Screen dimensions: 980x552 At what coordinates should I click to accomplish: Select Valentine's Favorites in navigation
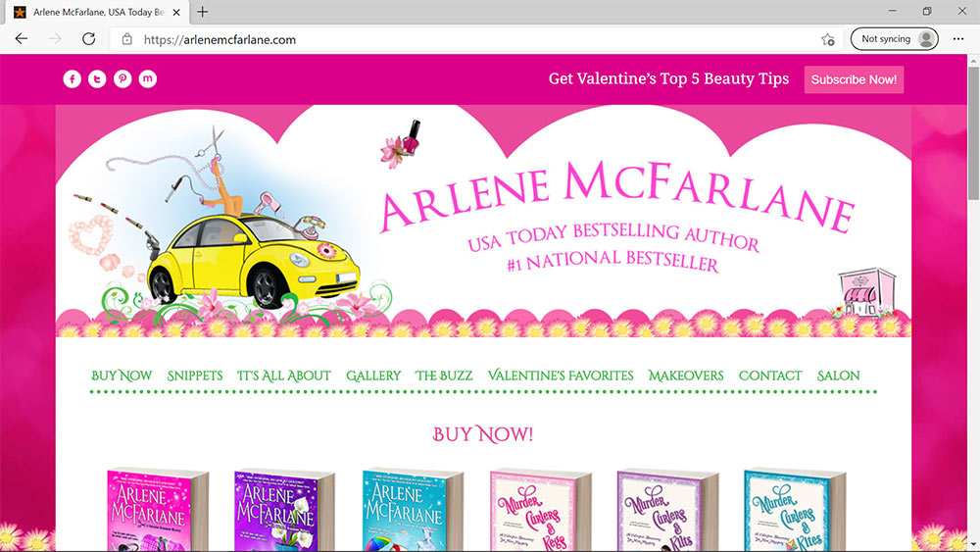(x=561, y=376)
